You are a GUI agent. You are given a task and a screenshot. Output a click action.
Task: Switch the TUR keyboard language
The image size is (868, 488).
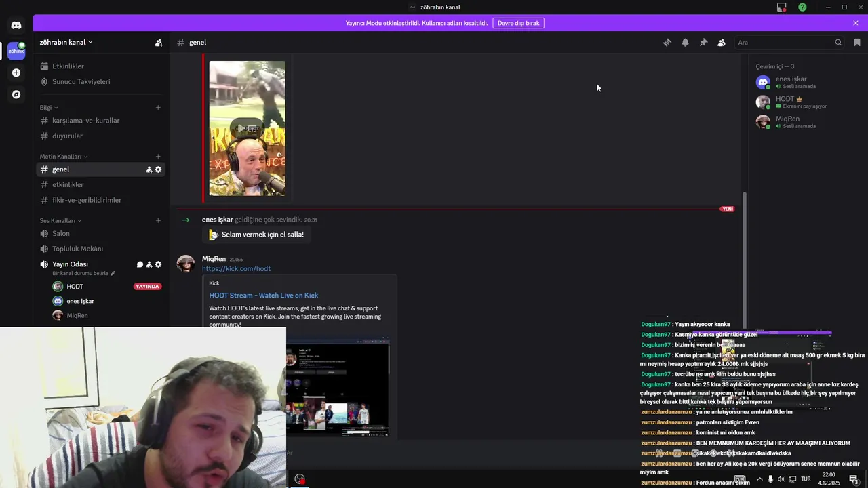click(x=806, y=479)
